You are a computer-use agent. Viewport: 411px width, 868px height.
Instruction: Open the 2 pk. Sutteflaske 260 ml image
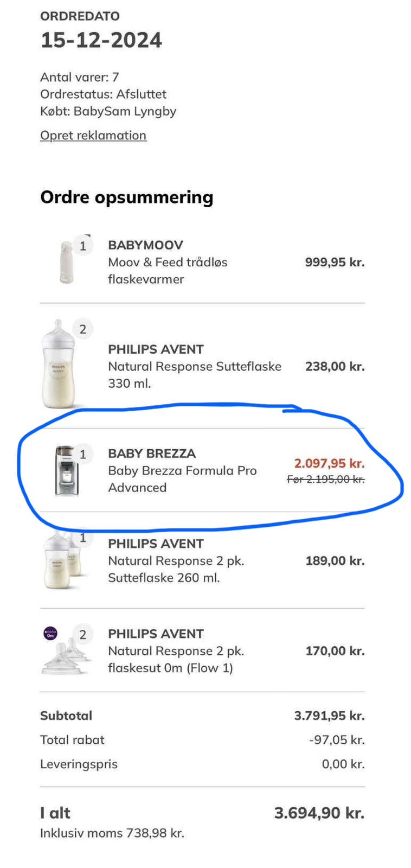tap(61, 561)
